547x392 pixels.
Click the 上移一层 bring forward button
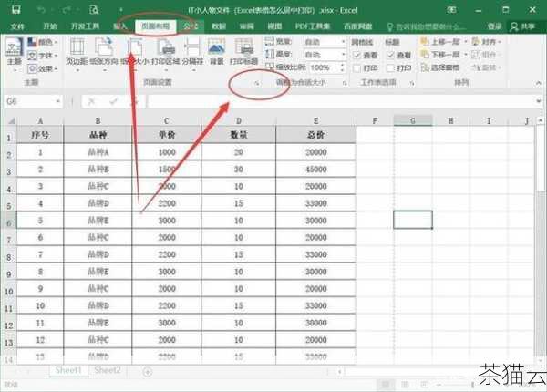click(443, 42)
